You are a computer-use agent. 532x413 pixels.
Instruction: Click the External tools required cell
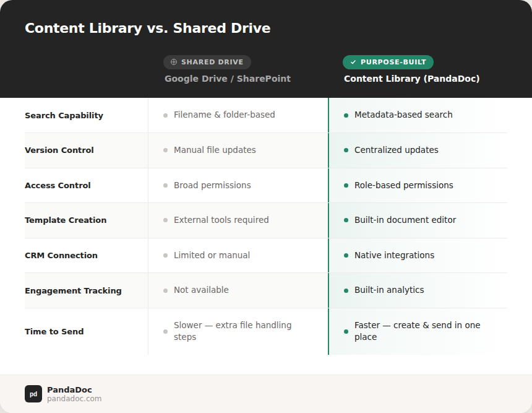[221, 220]
